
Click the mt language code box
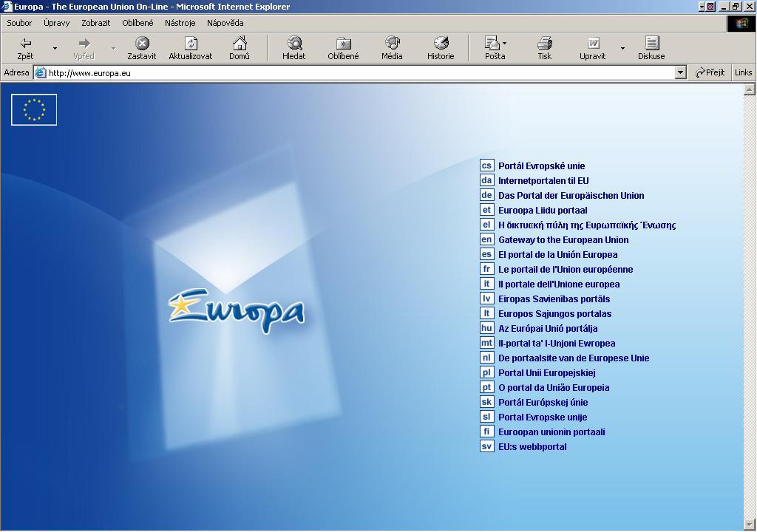click(486, 343)
